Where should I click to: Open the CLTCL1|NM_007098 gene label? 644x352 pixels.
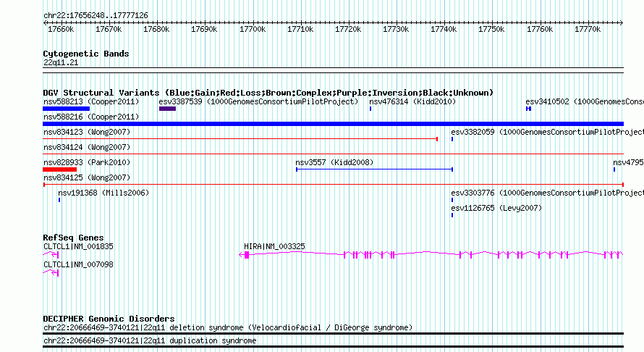coord(78,264)
